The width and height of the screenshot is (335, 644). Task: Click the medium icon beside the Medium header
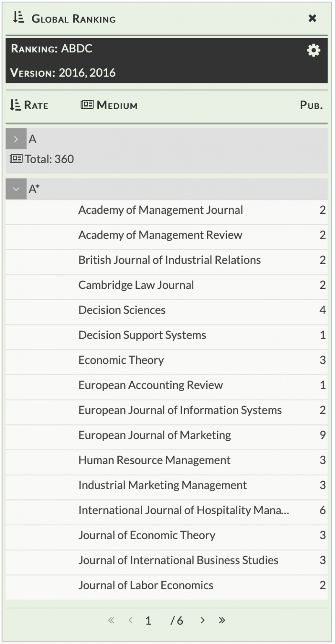[87, 105]
